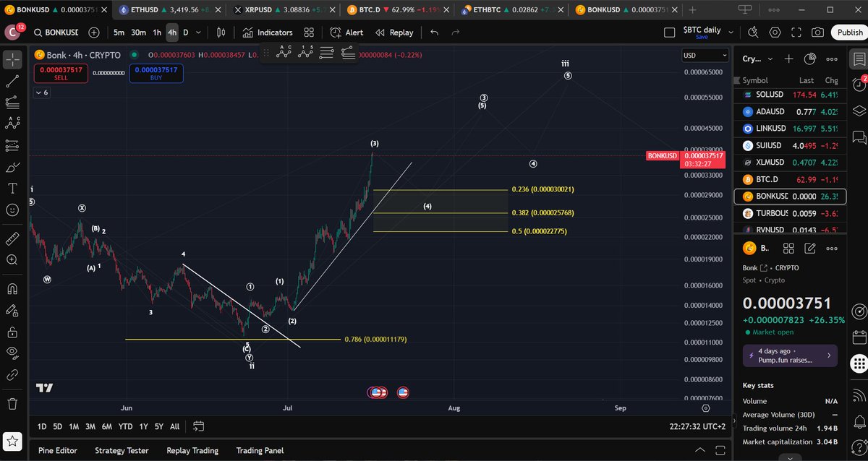Start bar Replay mode
The height and width of the screenshot is (461, 868).
click(394, 33)
